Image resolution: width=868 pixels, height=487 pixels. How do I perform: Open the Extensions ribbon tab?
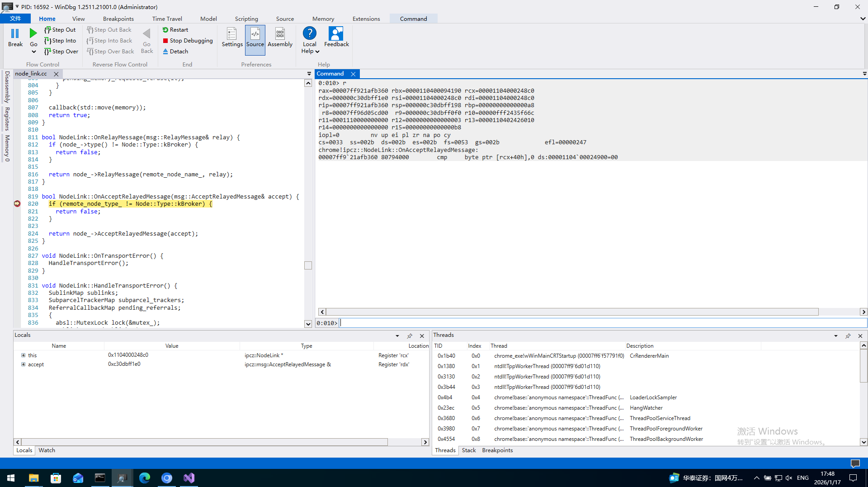pyautogui.click(x=366, y=19)
